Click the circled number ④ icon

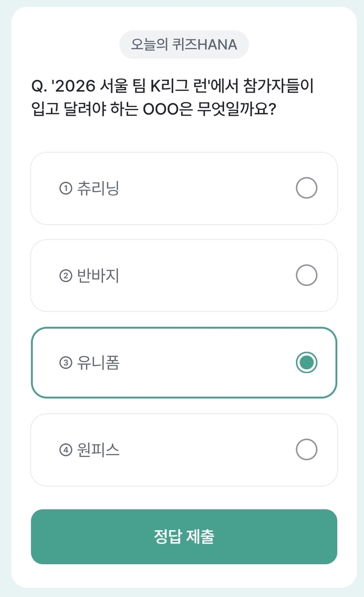pyautogui.click(x=65, y=450)
